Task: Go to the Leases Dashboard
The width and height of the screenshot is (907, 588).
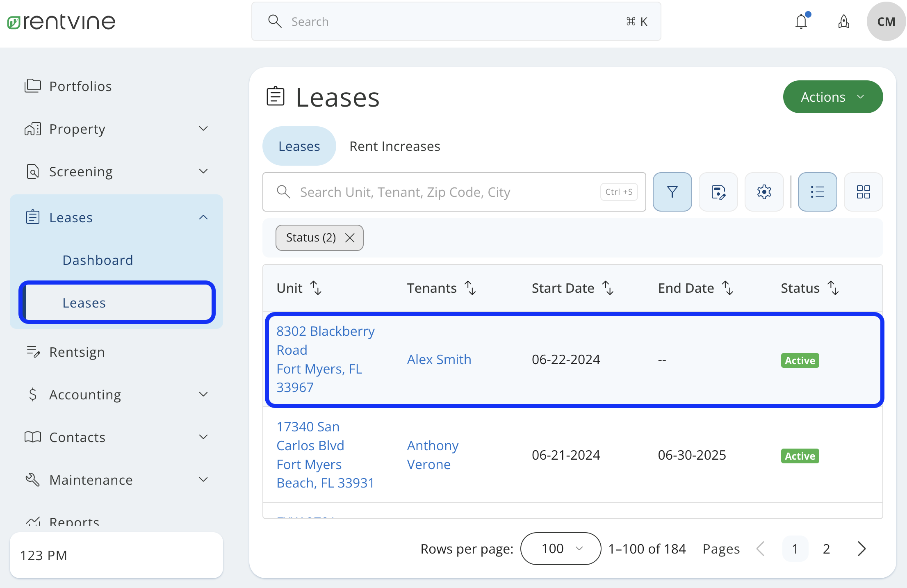Action: pos(98,260)
